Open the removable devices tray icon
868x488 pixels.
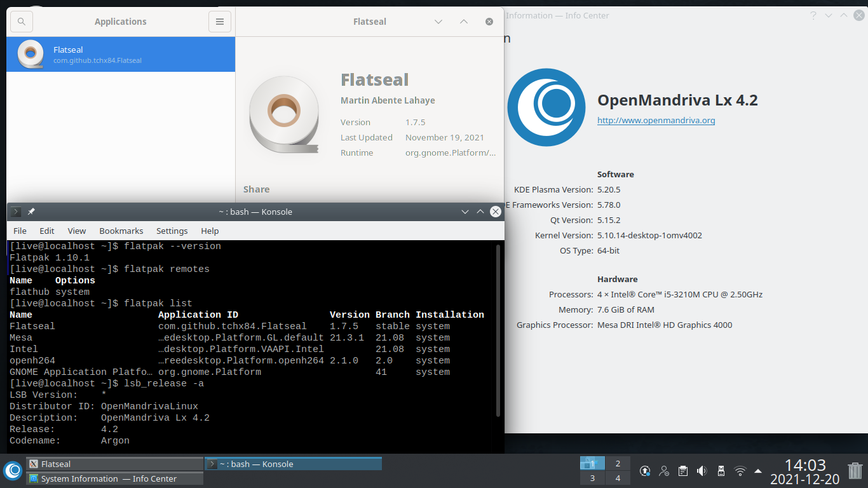(x=721, y=470)
